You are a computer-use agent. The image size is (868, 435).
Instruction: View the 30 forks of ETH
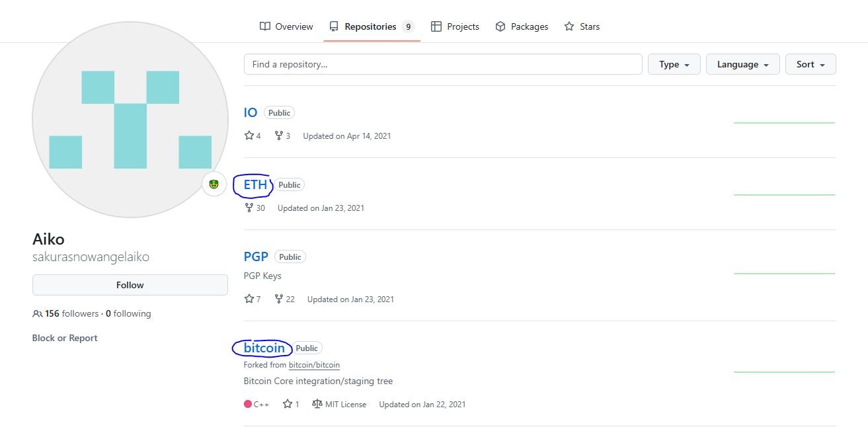(255, 208)
